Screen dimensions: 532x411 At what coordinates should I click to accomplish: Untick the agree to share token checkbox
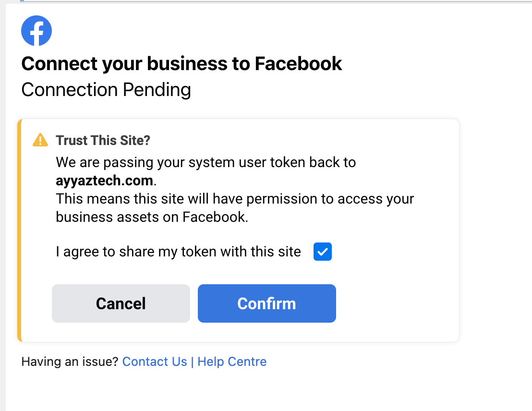323,252
